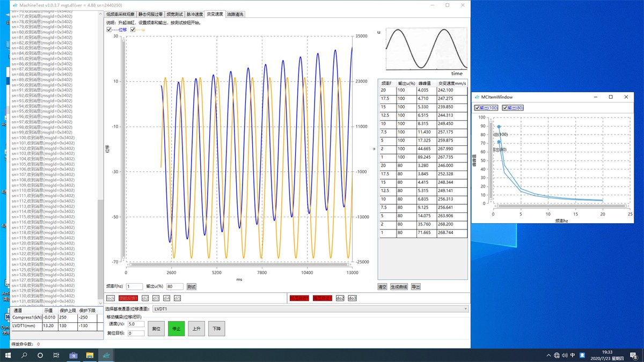The height and width of the screenshot is (362, 644).
Task: Click the red start indicator left of do2
Action: [x=322, y=298]
